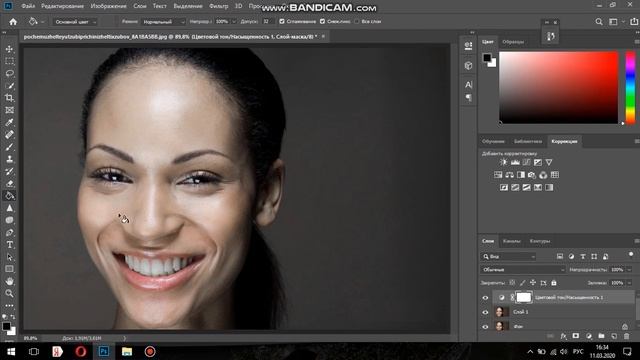The height and width of the screenshot is (360, 640).
Task: Expand the layer Заливка arrow
Action: click(x=629, y=283)
